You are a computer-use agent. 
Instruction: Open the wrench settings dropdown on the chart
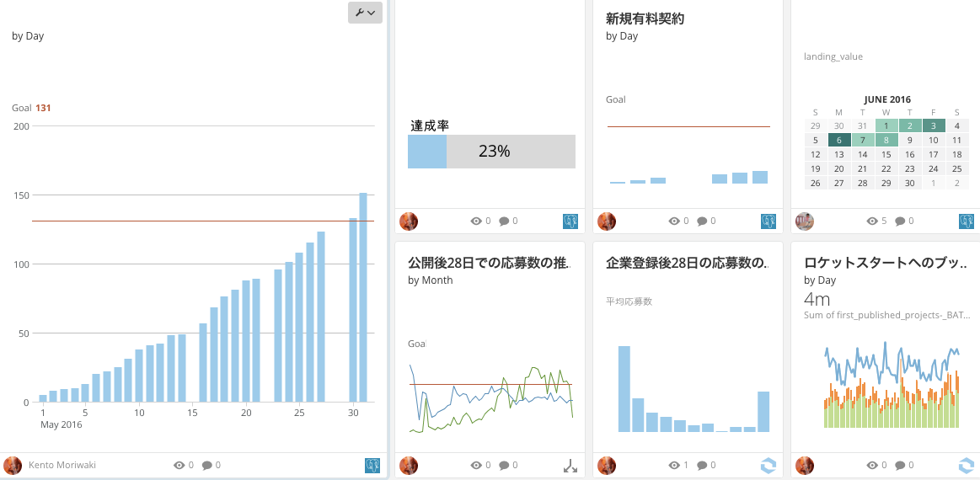pyautogui.click(x=365, y=13)
